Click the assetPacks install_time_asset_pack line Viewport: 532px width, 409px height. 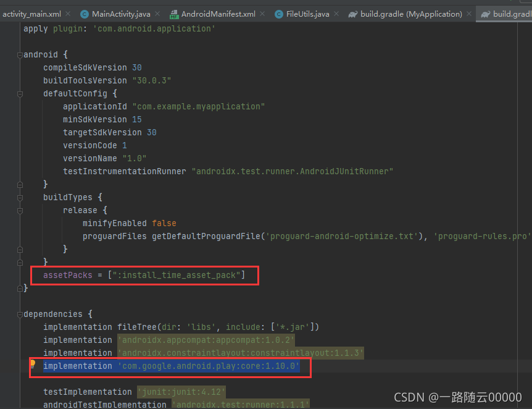[x=144, y=275]
